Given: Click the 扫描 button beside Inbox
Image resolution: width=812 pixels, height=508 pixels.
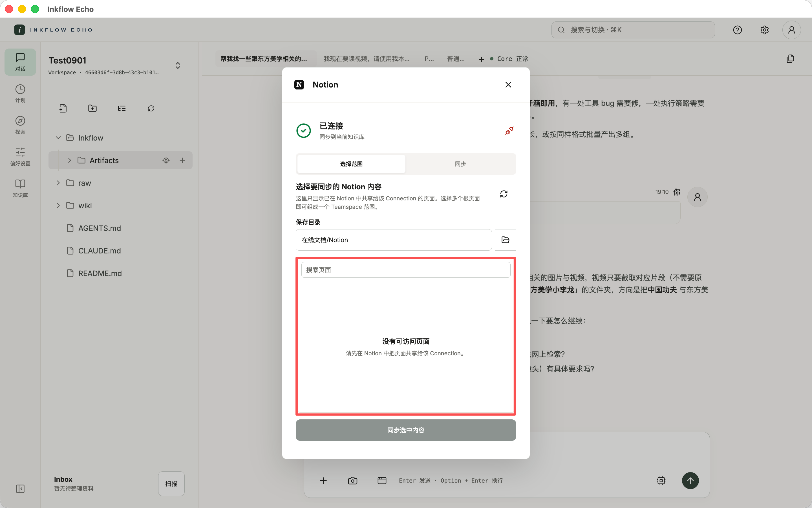Looking at the screenshot, I should [x=171, y=483].
